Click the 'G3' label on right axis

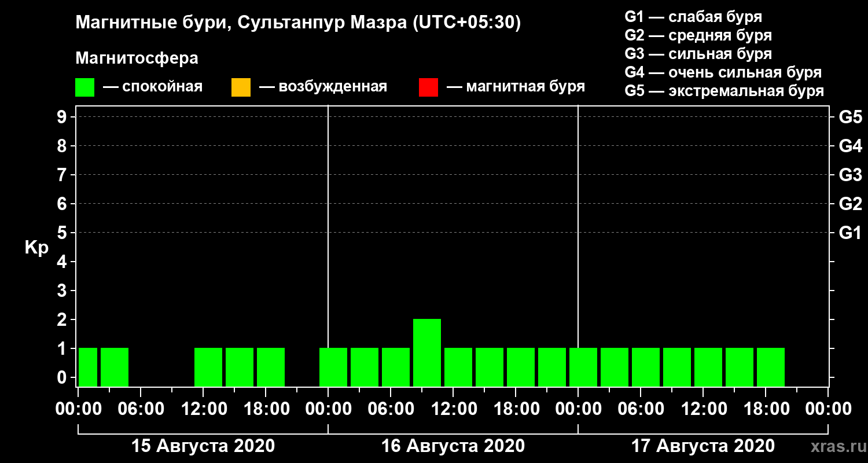click(851, 175)
